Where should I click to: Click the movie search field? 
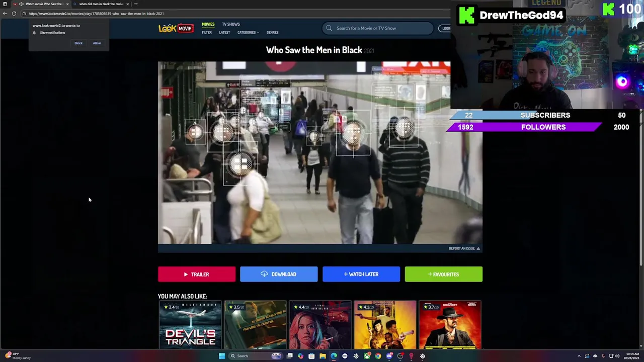pyautogui.click(x=378, y=28)
